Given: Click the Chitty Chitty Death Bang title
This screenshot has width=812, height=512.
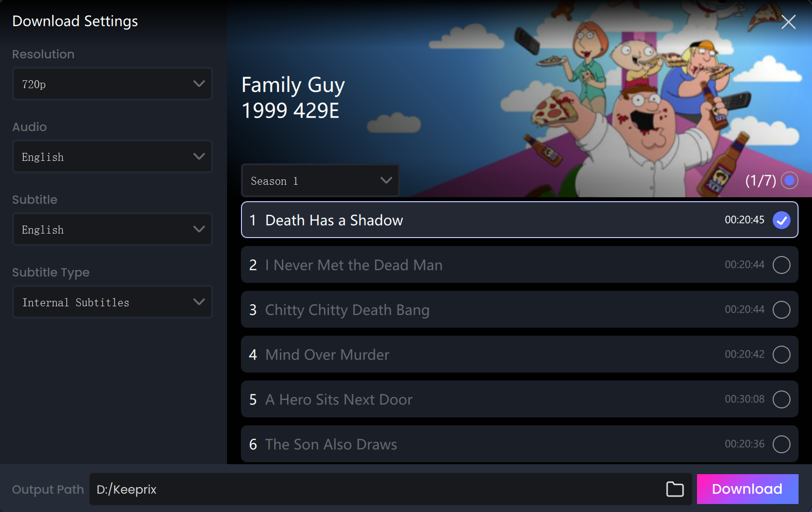Looking at the screenshot, I should pos(347,310).
